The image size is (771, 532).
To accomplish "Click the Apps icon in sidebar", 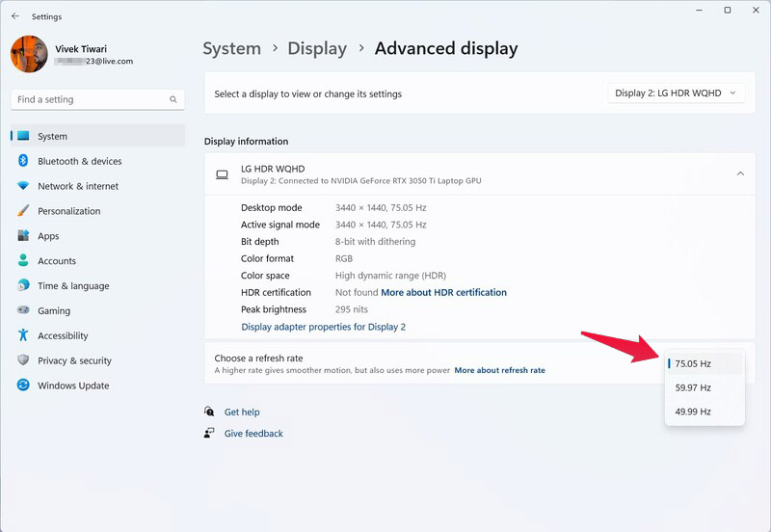I will pyautogui.click(x=23, y=235).
